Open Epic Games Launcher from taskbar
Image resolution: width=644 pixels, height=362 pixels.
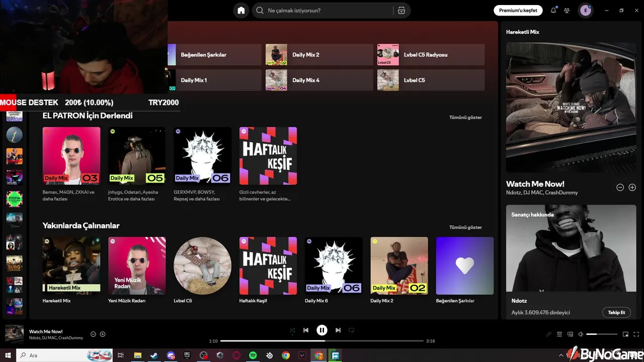pyautogui.click(x=187, y=355)
